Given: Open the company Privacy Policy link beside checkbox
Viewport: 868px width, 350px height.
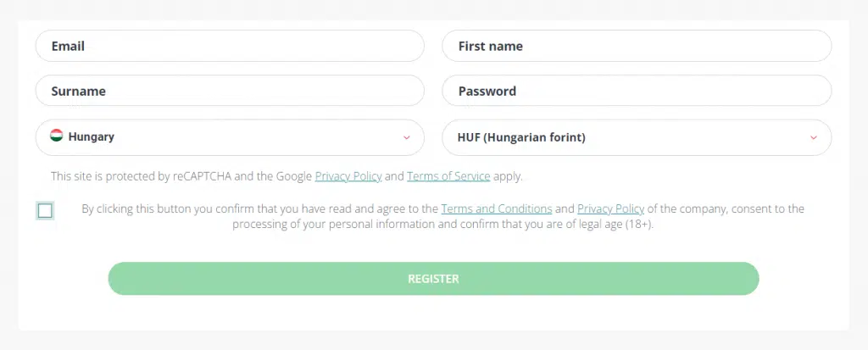Looking at the screenshot, I should click(610, 208).
